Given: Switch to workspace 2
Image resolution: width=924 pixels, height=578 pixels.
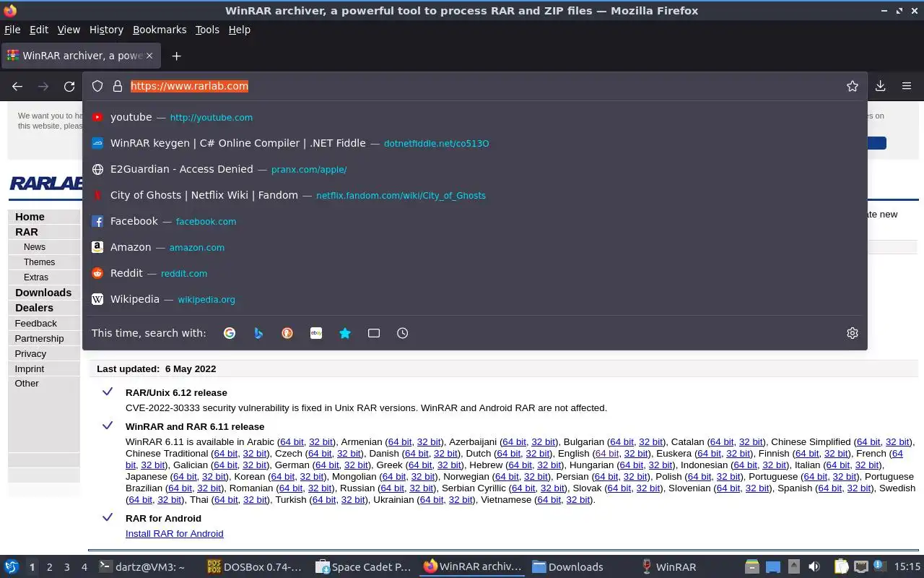Looking at the screenshot, I should pyautogui.click(x=49, y=567).
